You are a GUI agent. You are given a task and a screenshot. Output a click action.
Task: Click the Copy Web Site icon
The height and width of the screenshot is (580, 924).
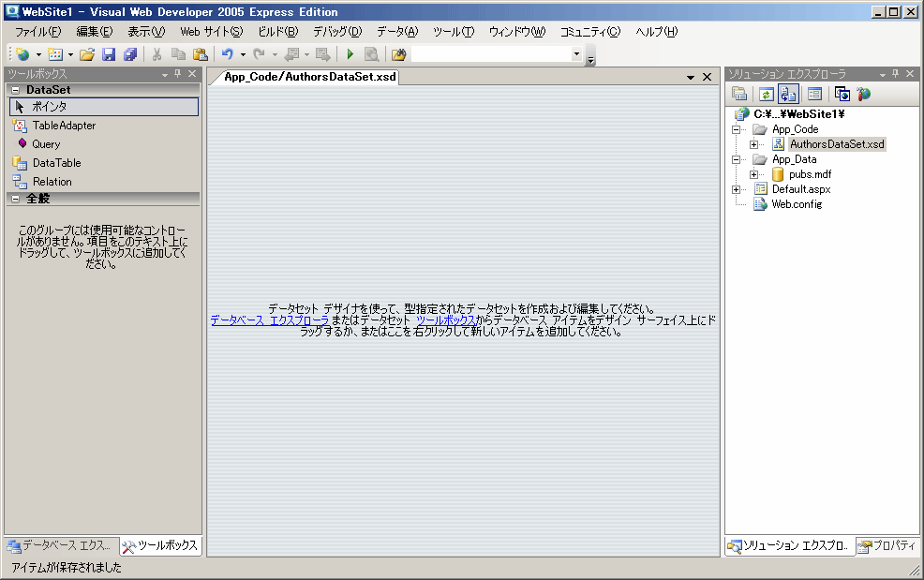pyautogui.click(x=842, y=94)
